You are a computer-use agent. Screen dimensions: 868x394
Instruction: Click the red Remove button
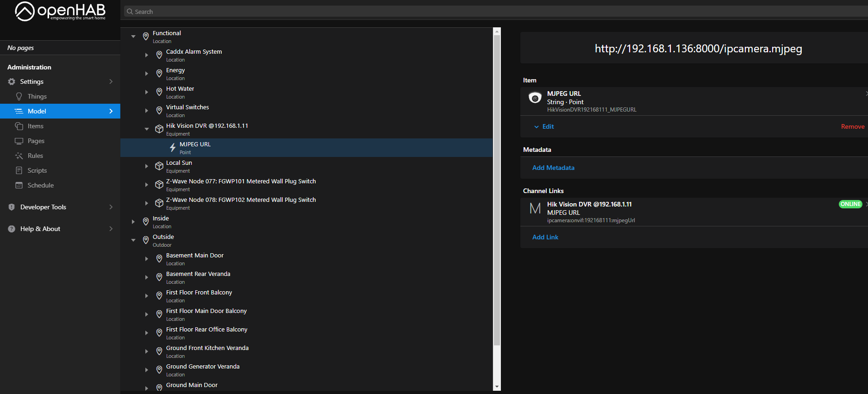[852, 126]
